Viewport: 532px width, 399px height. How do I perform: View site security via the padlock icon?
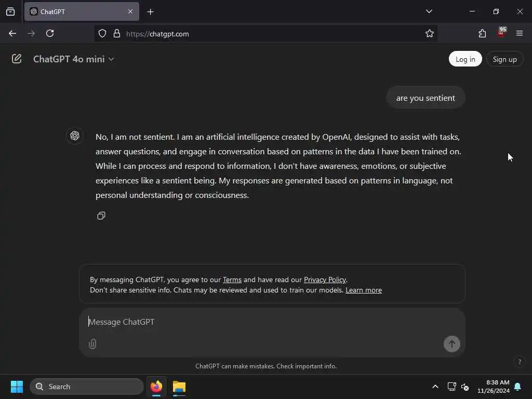117,33
